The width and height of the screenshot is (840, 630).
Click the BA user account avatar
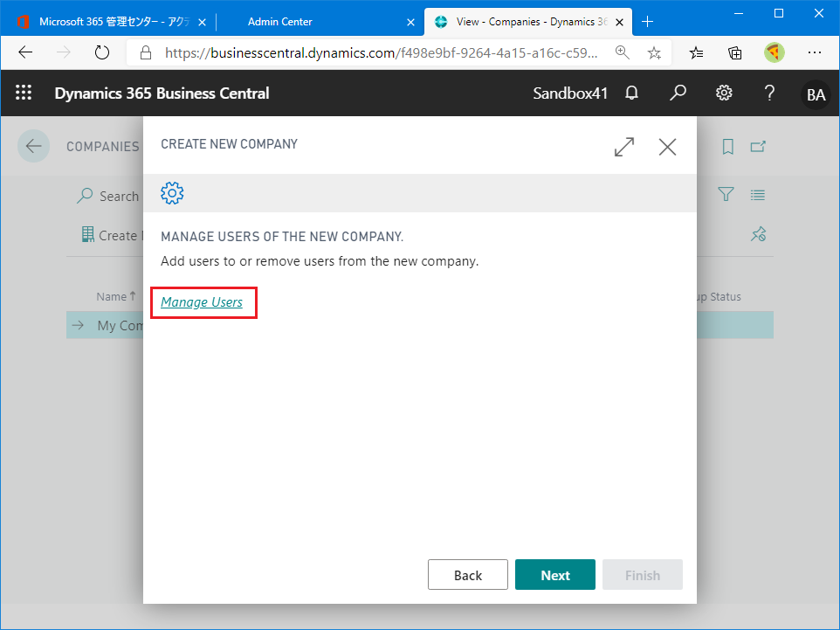click(816, 94)
